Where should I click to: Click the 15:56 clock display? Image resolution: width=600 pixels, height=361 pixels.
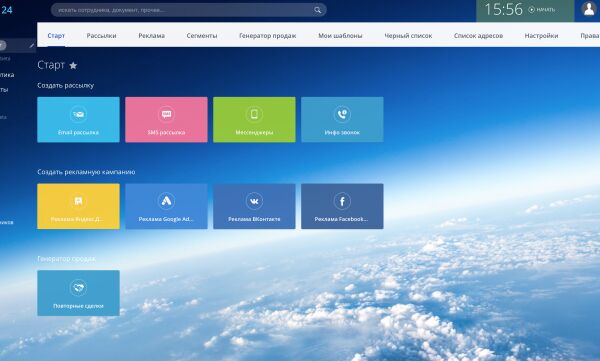(x=503, y=9)
